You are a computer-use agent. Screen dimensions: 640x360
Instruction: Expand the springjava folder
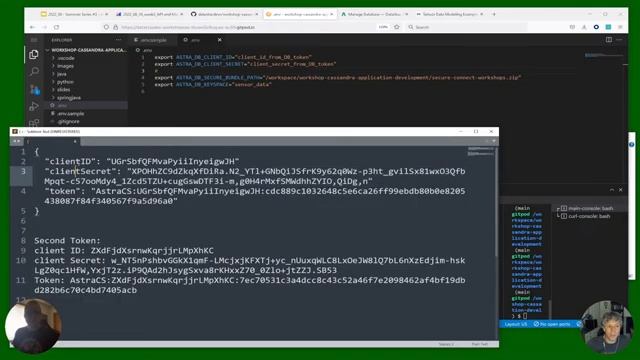69,98
